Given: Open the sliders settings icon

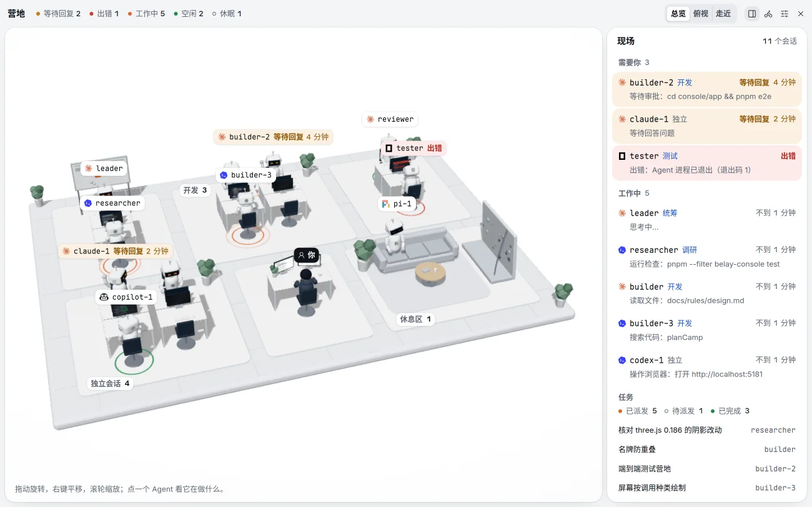Looking at the screenshot, I should tap(785, 14).
